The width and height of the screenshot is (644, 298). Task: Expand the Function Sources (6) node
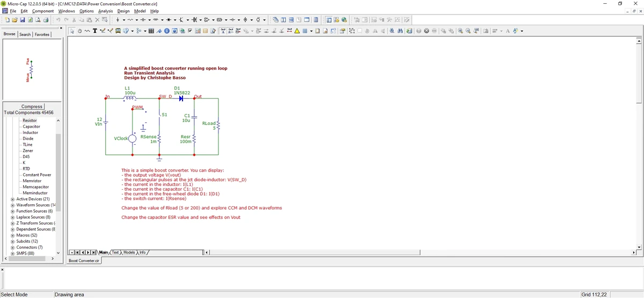click(12, 211)
